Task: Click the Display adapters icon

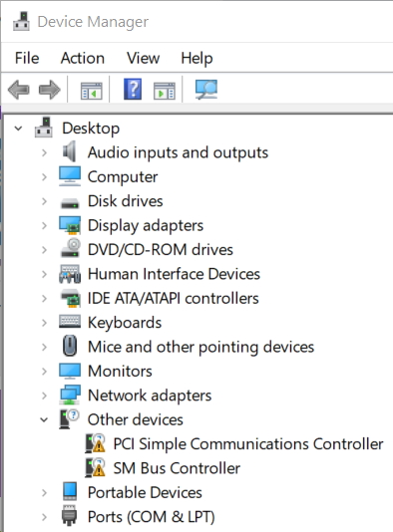Action: (70, 225)
